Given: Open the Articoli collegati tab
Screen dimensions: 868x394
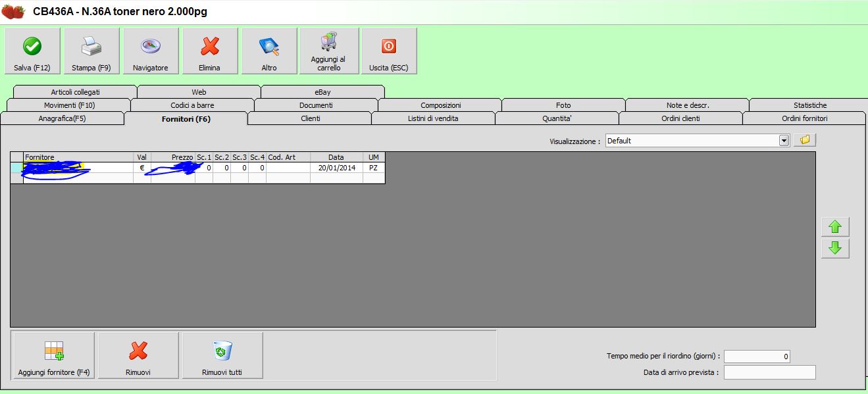Looking at the screenshot, I should point(75,92).
